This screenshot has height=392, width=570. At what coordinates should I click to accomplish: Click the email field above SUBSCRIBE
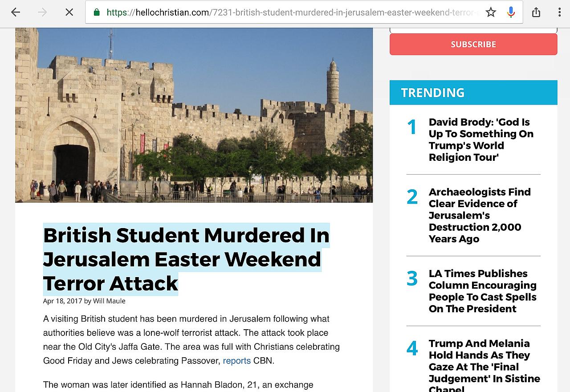[473, 30]
